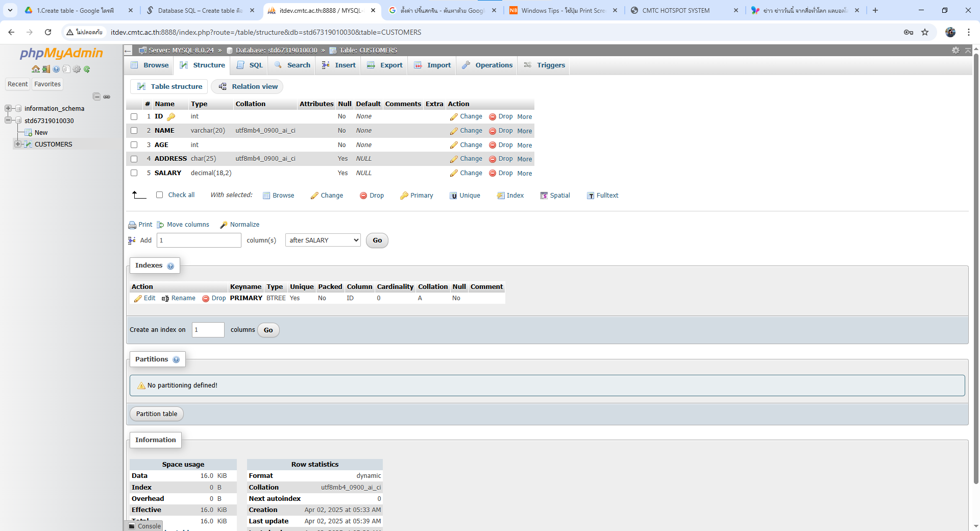
Task: Click the Indexes help question icon
Action: [170, 266]
